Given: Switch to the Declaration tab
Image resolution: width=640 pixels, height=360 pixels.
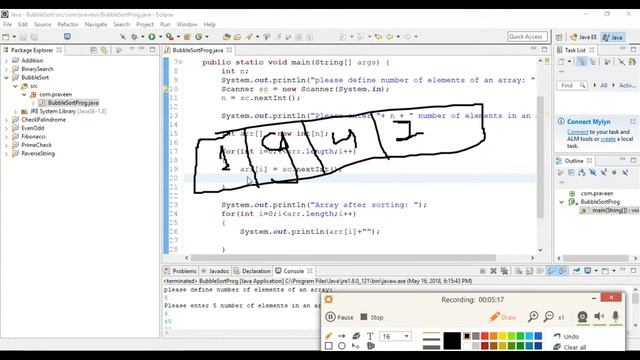Looking at the screenshot, I should [252, 271].
